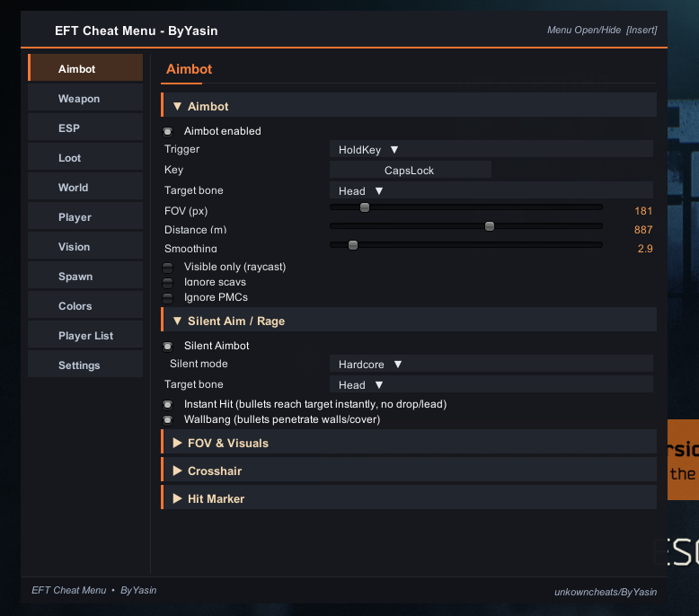Toggle the Ignore PMCs checkbox
This screenshot has height=616, width=699.
click(168, 297)
